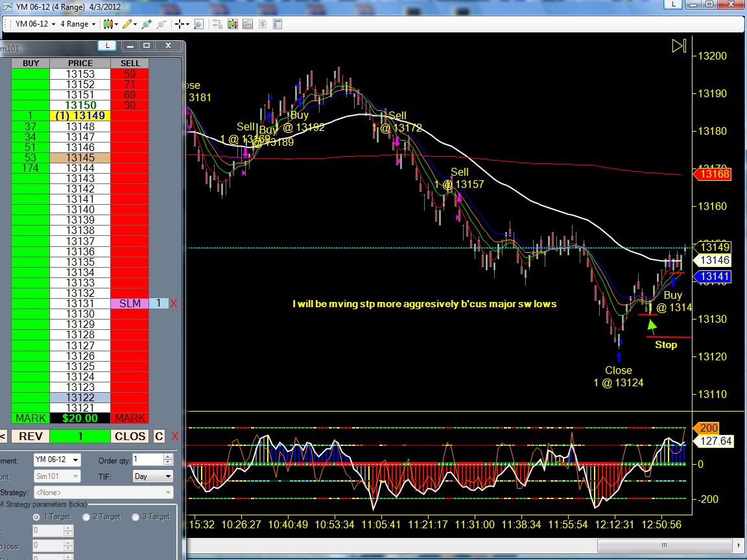Click the scroll-to-latest-bar arrow on chart

click(x=679, y=46)
